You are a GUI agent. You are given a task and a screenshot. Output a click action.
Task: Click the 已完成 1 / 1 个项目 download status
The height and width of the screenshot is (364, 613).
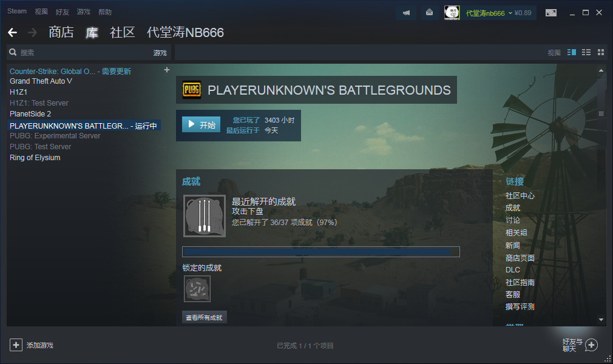tap(305, 346)
